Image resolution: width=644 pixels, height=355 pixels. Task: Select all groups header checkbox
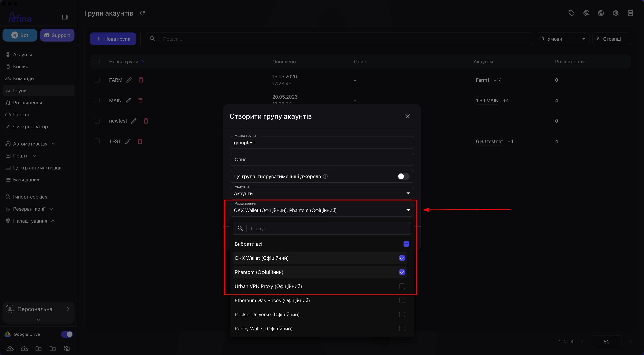pyautogui.click(x=97, y=62)
